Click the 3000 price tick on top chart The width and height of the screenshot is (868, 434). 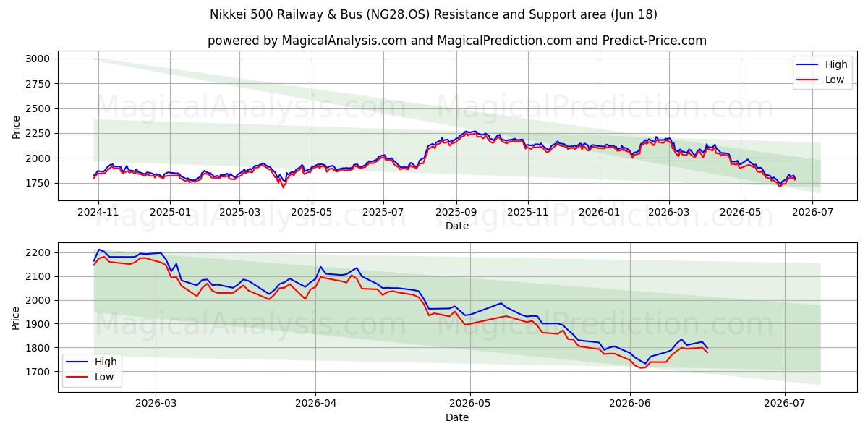point(38,59)
